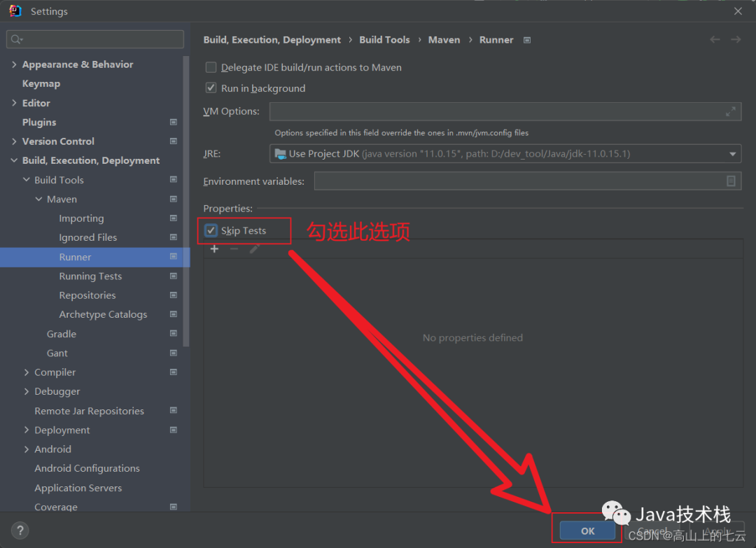Expand the Deployment node
This screenshot has width=756, height=548.
[27, 430]
